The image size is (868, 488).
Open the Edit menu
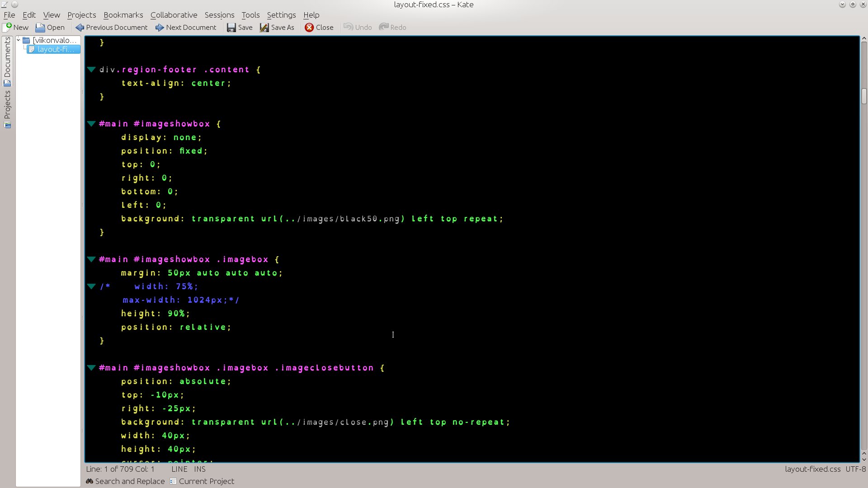pos(29,15)
